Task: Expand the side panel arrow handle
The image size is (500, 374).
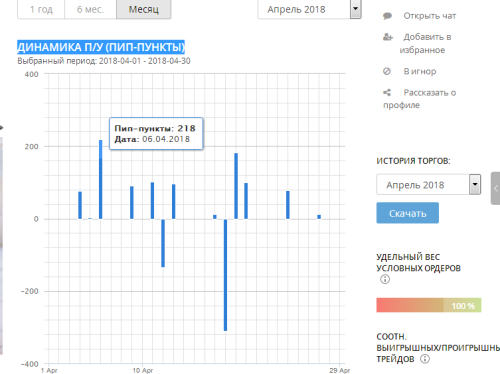Action: click(495, 188)
